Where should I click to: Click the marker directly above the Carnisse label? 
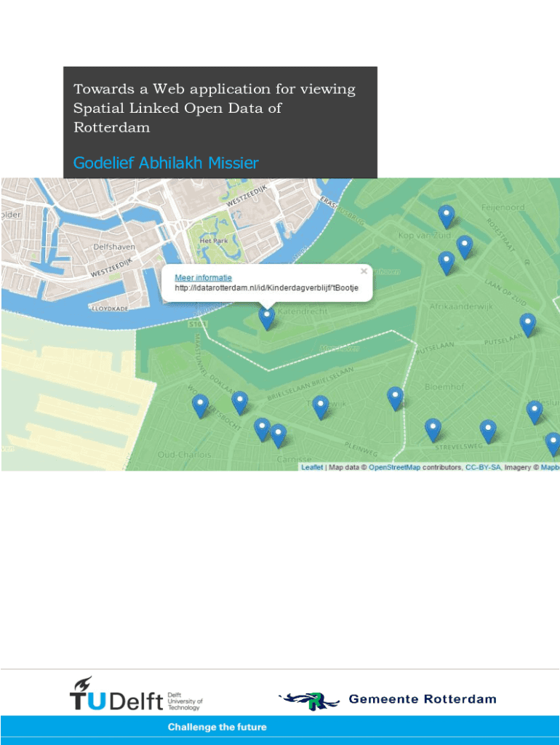(278, 435)
